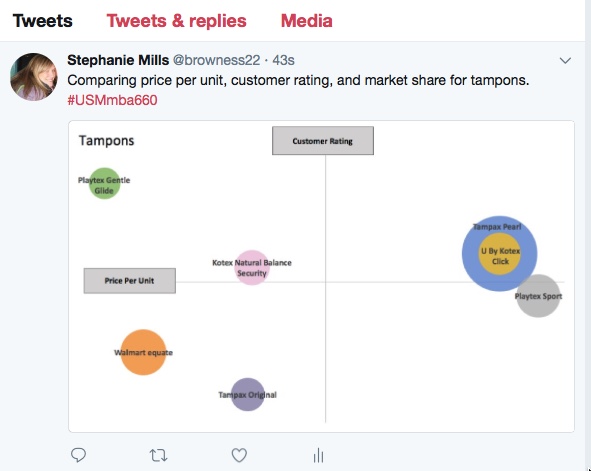591x471 pixels.
Task: Follow the #USMmba660 hashtag link
Action: 112,100
